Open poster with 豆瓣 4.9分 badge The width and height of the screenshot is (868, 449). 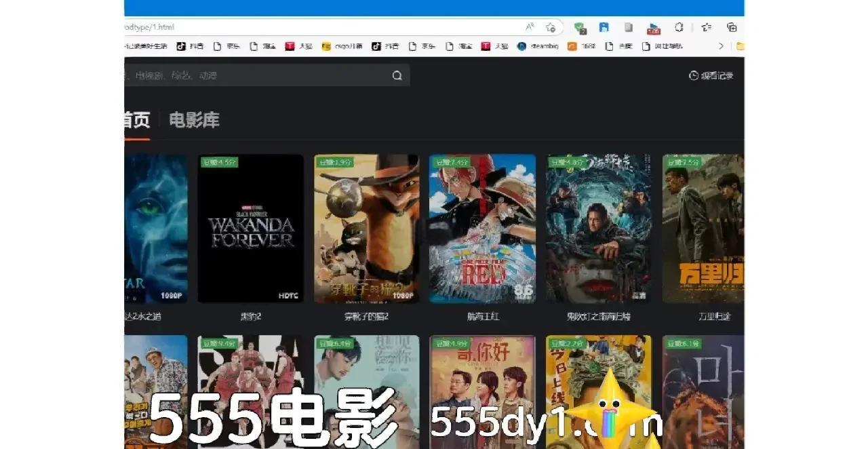(482, 392)
